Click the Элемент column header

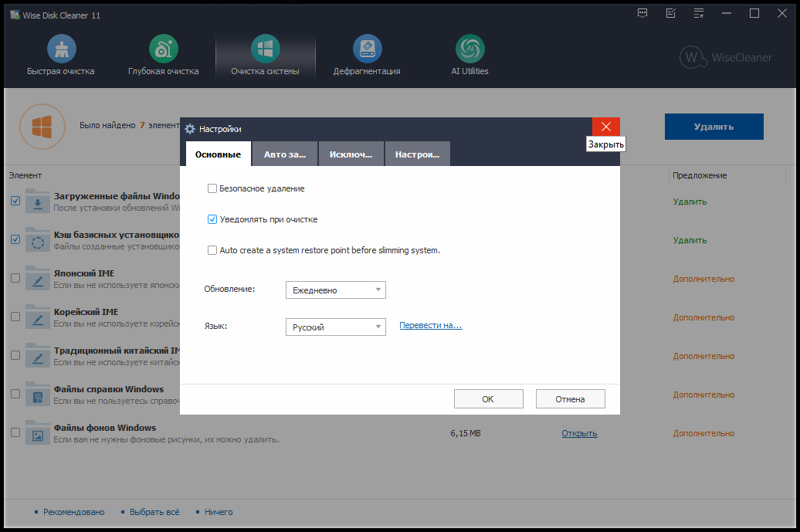[x=25, y=175]
